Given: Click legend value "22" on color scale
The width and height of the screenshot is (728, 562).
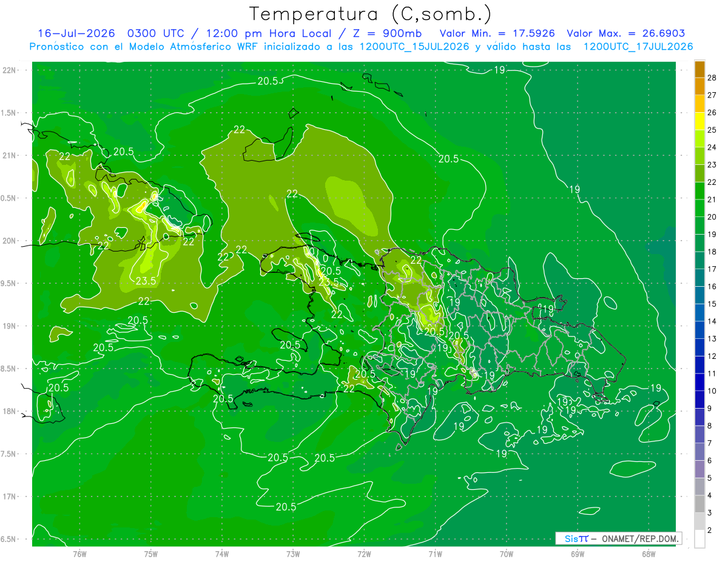Looking at the screenshot, I should pos(712,182).
